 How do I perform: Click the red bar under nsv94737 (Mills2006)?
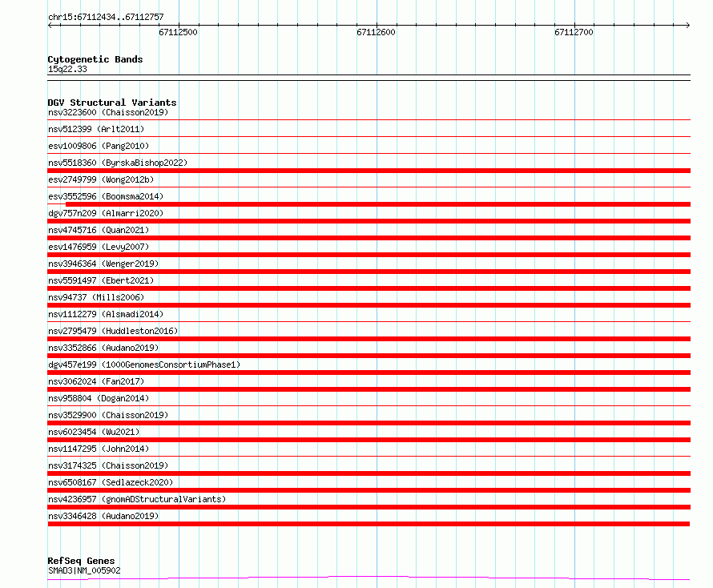[369, 305]
